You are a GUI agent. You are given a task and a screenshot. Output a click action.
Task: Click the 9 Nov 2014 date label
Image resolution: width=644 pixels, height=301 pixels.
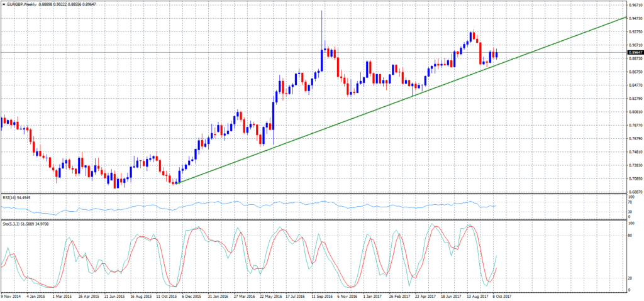tap(11, 295)
